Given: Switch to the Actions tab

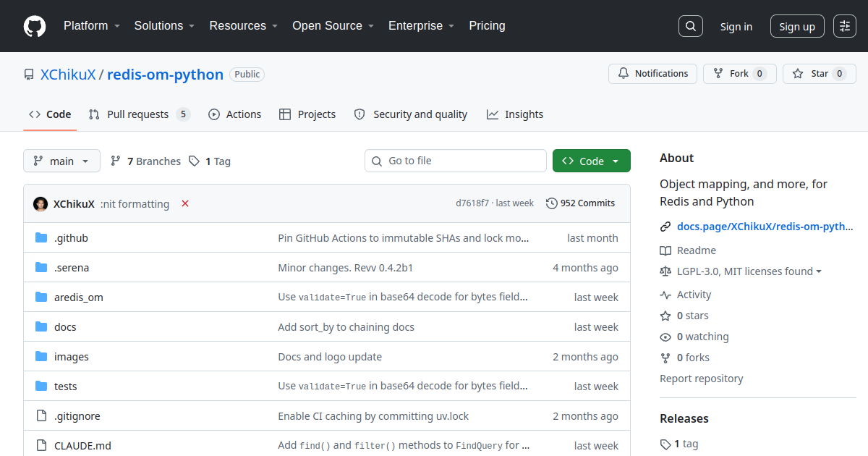Looking at the screenshot, I should click(x=235, y=114).
